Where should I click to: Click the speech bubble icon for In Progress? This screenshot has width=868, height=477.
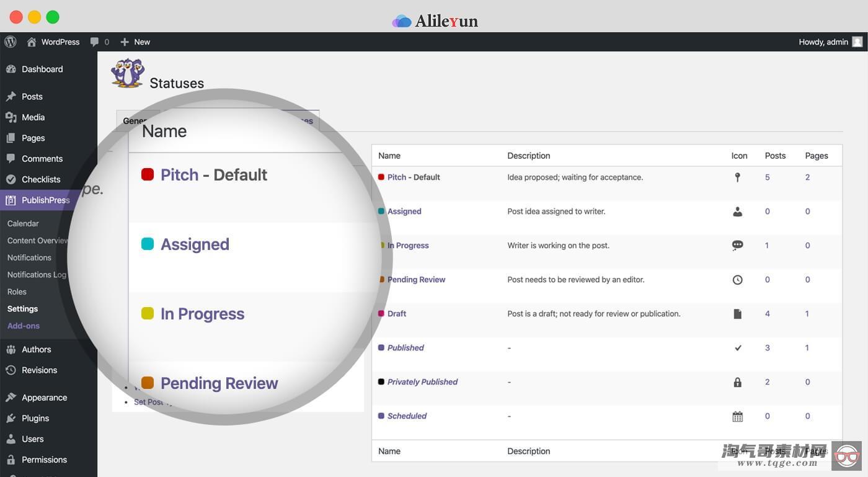[737, 246]
